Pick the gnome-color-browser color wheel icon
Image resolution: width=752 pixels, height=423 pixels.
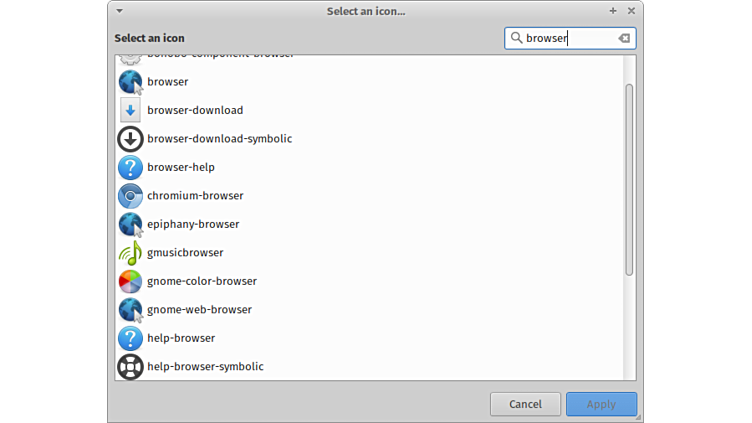130,281
